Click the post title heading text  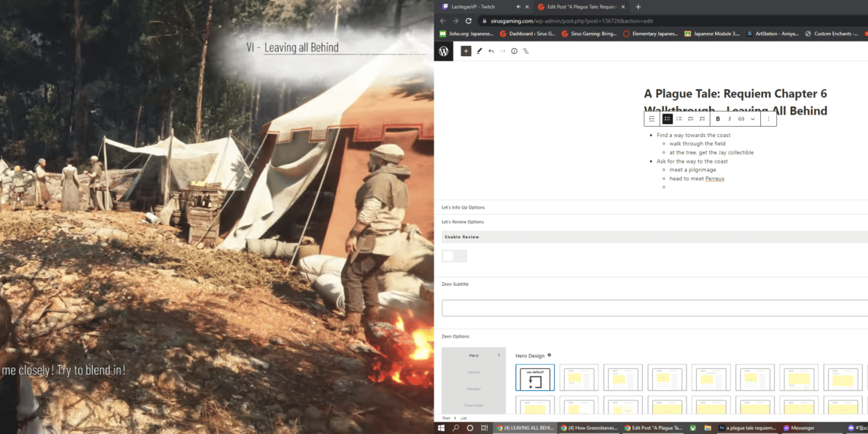coord(735,102)
